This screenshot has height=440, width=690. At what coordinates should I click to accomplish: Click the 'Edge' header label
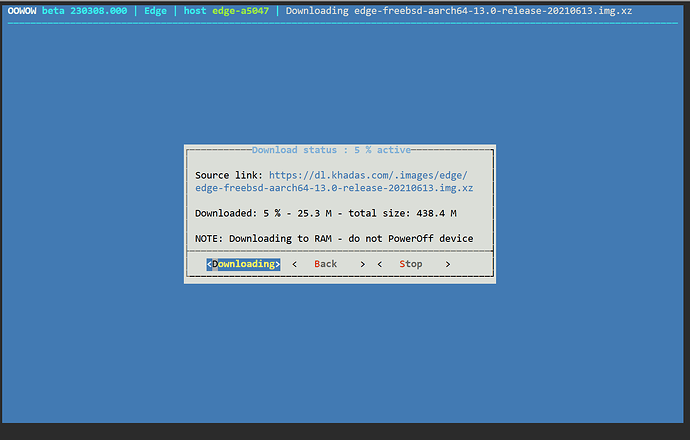coord(155,11)
